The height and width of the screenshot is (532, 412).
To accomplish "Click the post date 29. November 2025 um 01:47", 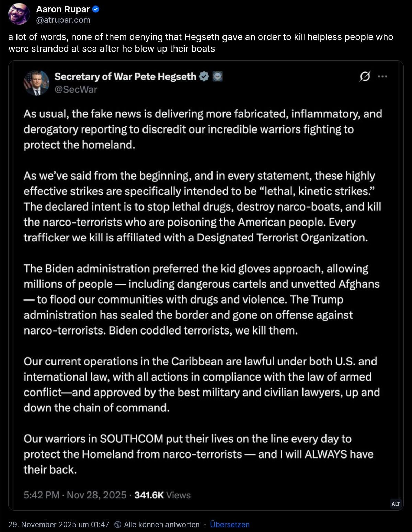I will (59, 524).
